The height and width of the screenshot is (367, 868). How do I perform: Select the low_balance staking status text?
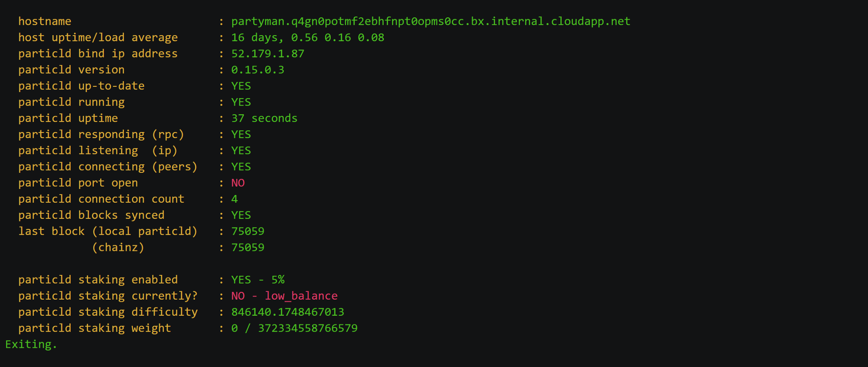click(x=301, y=296)
